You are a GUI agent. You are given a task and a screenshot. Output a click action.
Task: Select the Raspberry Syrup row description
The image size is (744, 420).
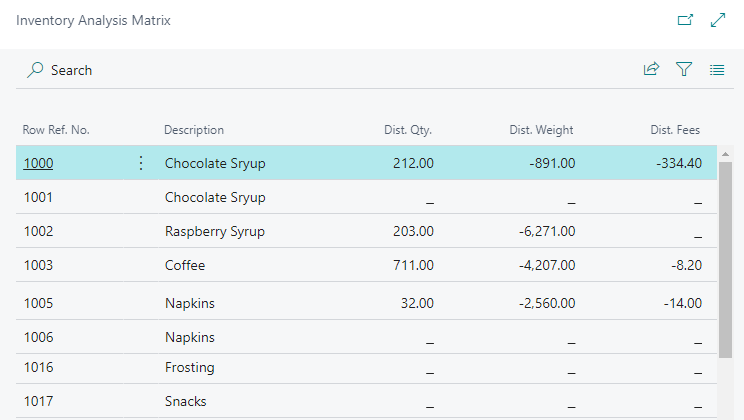pos(214,231)
